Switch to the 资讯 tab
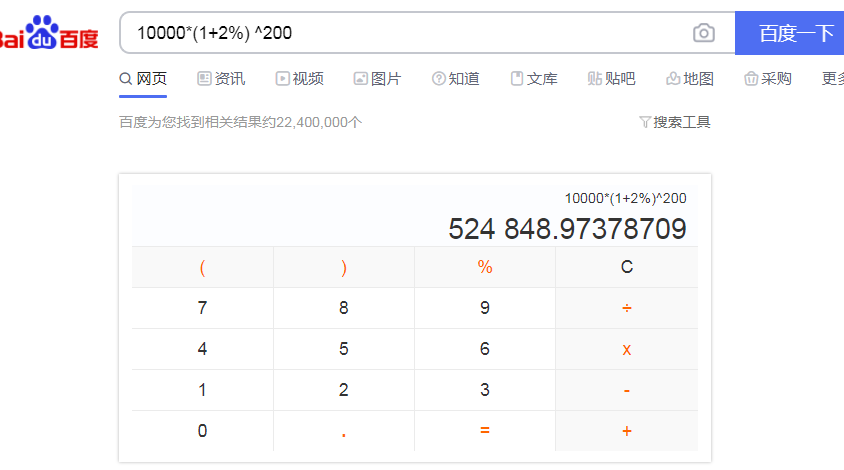 (x=221, y=79)
